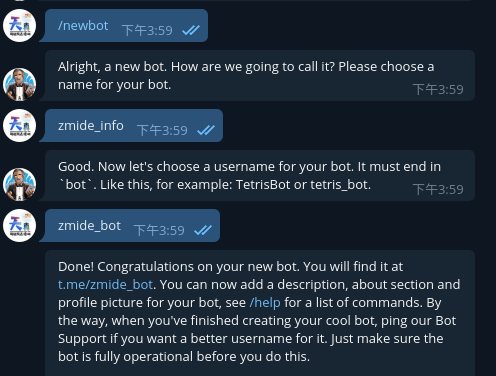This screenshot has height=376, width=496.
Task: Open BotFather avatar beside name prompt
Action: pos(19,84)
